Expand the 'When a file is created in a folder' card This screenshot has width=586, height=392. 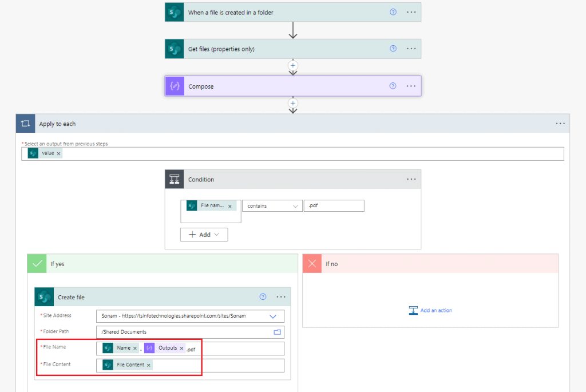pyautogui.click(x=292, y=12)
